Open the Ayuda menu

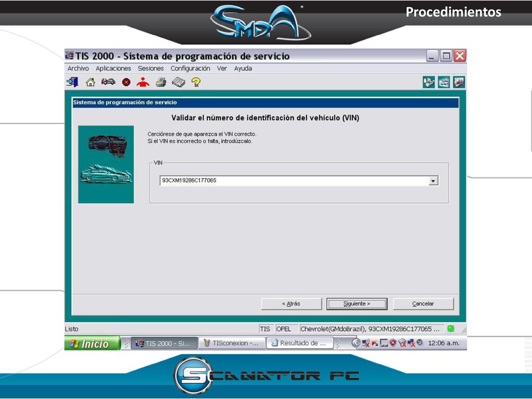tap(243, 68)
